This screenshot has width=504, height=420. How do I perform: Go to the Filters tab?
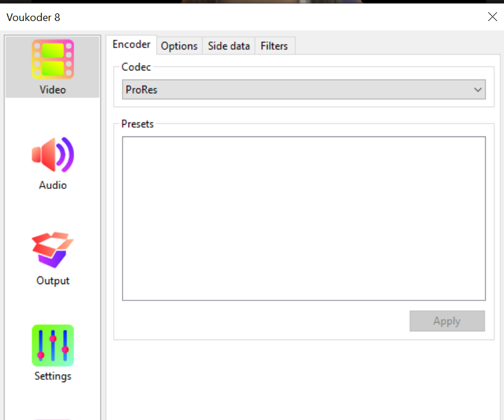[274, 46]
